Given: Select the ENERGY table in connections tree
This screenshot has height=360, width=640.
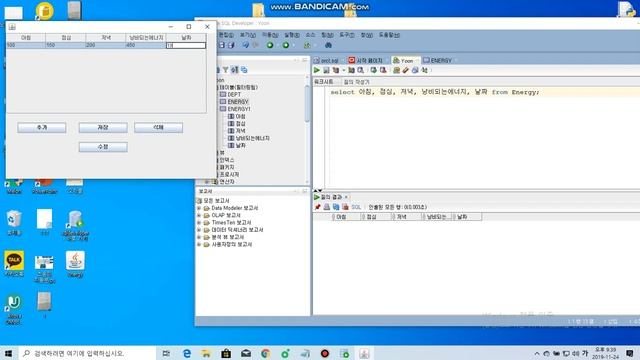Looking at the screenshot, I should coord(238,102).
